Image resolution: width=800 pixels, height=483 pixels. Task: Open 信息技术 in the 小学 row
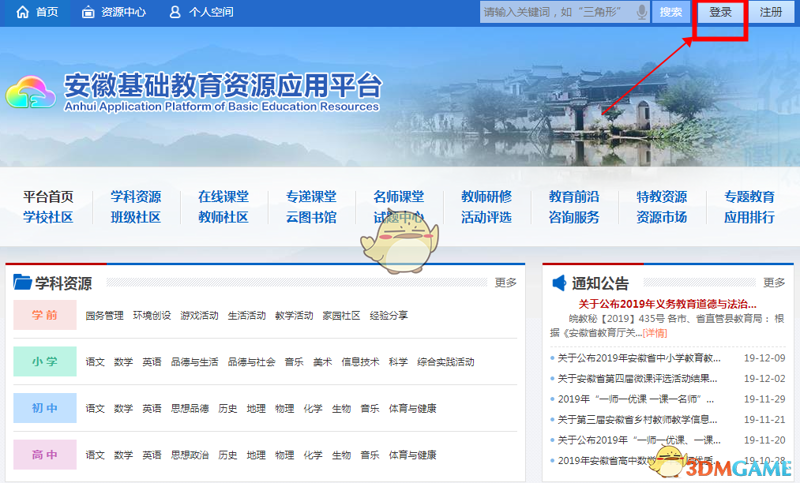pyautogui.click(x=360, y=362)
